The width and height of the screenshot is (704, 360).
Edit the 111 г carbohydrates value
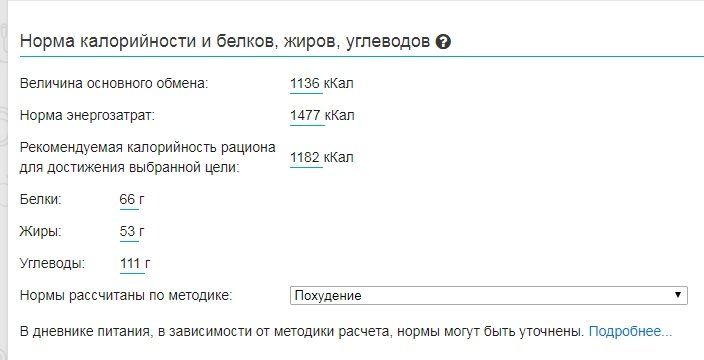point(135,263)
